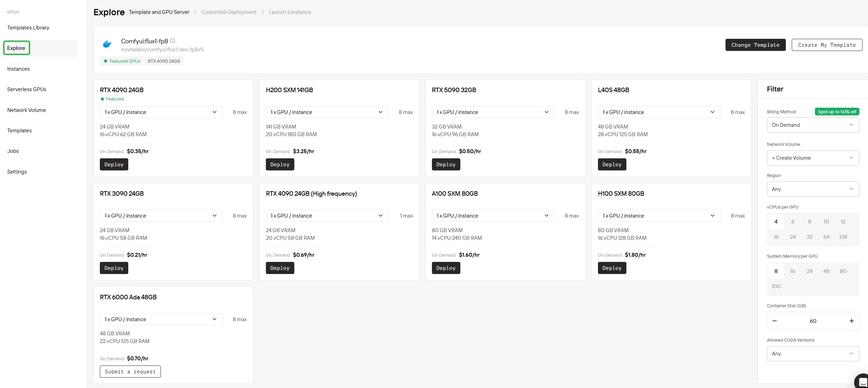The width and height of the screenshot is (868, 388).
Task: Deploy the RTX 4090 24GB featured GPU
Action: (114, 165)
